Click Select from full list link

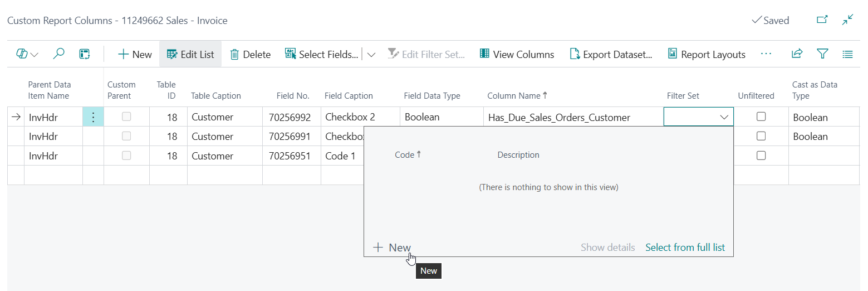point(685,248)
